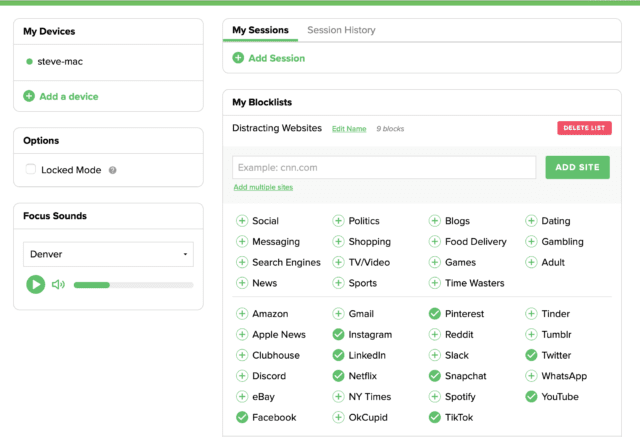640x437 pixels.
Task: Open the Denver focus sound dropdown
Action: 108,254
